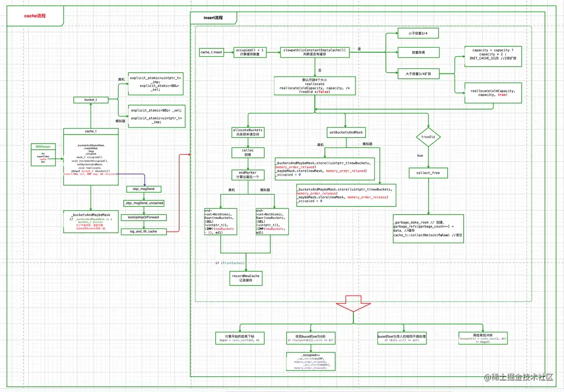Select the end->set box ending "(IMP)newBuckets, nil)"
This screenshot has width=564, height=392.
(272, 222)
